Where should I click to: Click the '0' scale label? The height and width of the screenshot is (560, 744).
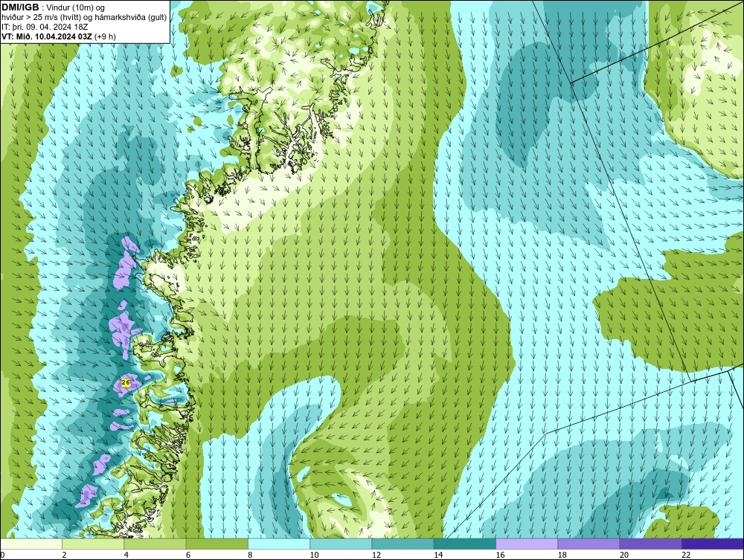2,556
